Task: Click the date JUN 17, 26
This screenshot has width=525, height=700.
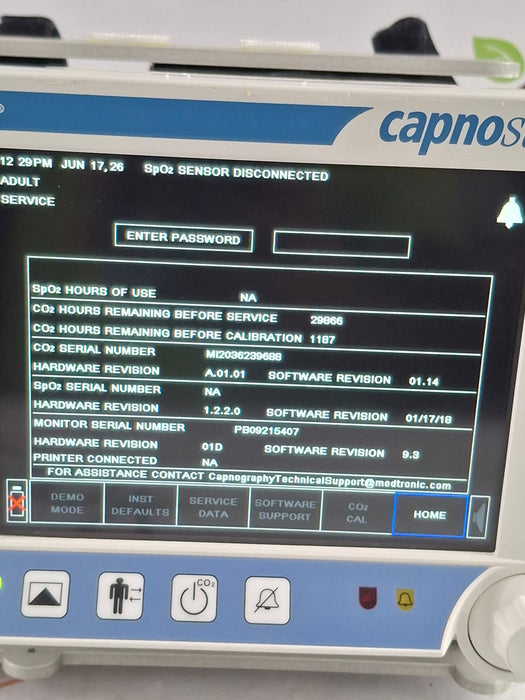Action: pyautogui.click(x=92, y=165)
